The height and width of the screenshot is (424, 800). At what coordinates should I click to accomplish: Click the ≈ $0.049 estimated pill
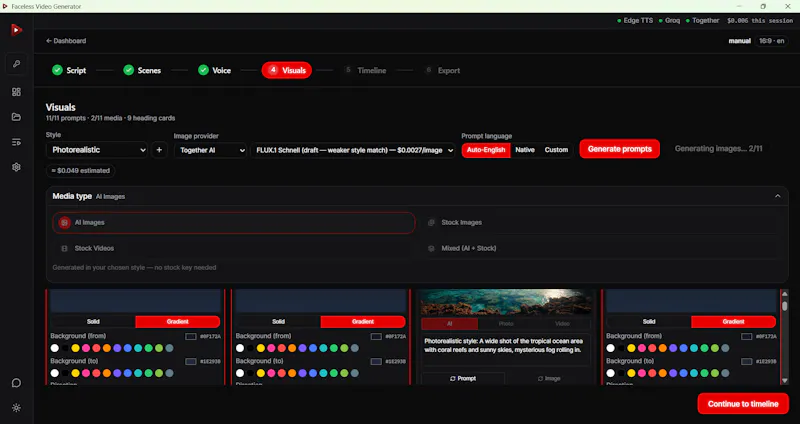pos(81,170)
